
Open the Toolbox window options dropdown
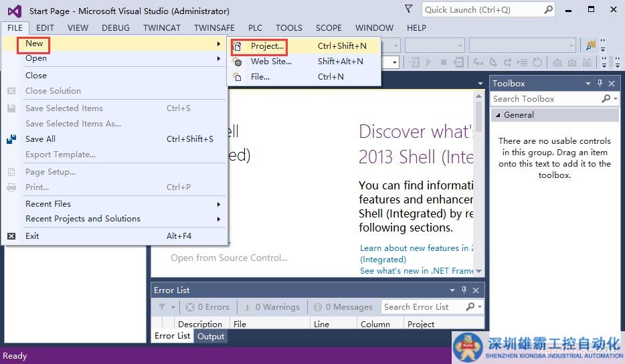[x=588, y=84]
